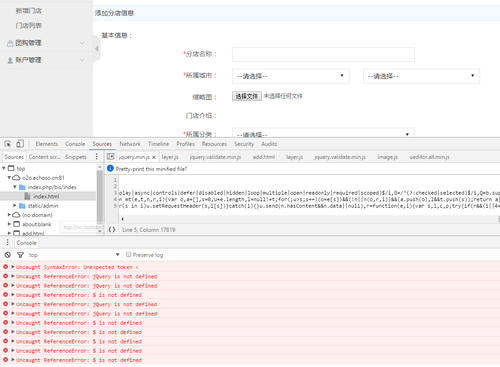Open the first 所属城市 dropdown

click(291, 76)
